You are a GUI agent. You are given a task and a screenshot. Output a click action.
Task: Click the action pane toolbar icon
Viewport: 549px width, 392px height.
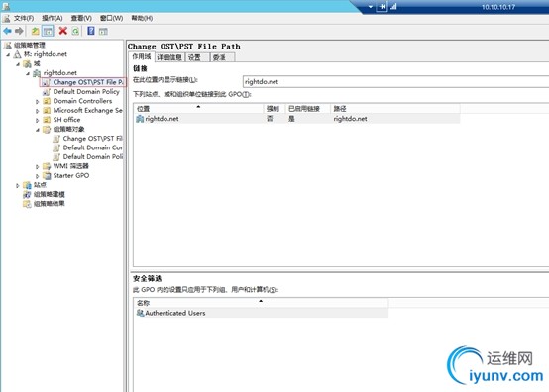(x=103, y=31)
